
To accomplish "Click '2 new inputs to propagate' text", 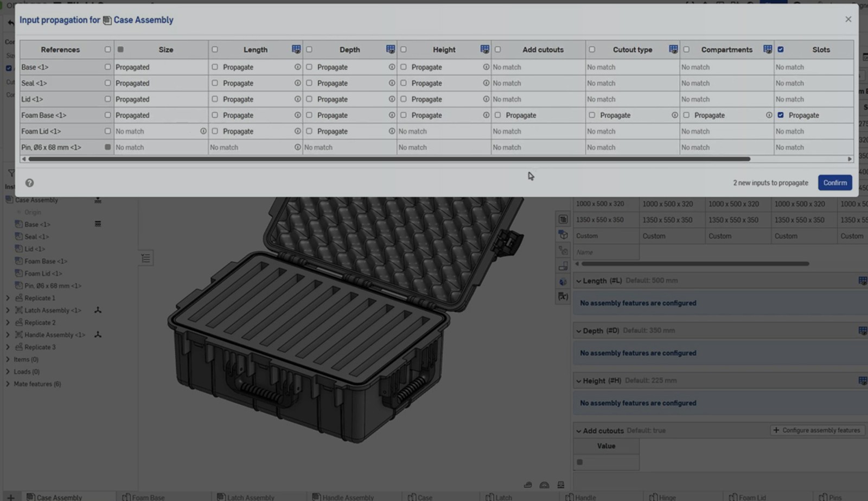I will click(x=770, y=183).
